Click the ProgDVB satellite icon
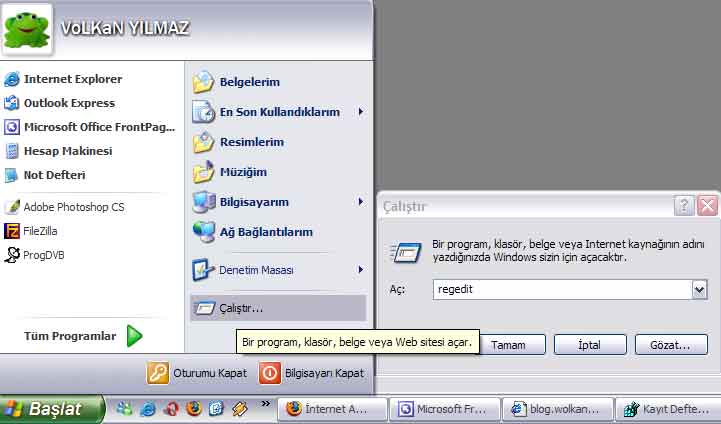Screen dimensions: 721x424 12,255
